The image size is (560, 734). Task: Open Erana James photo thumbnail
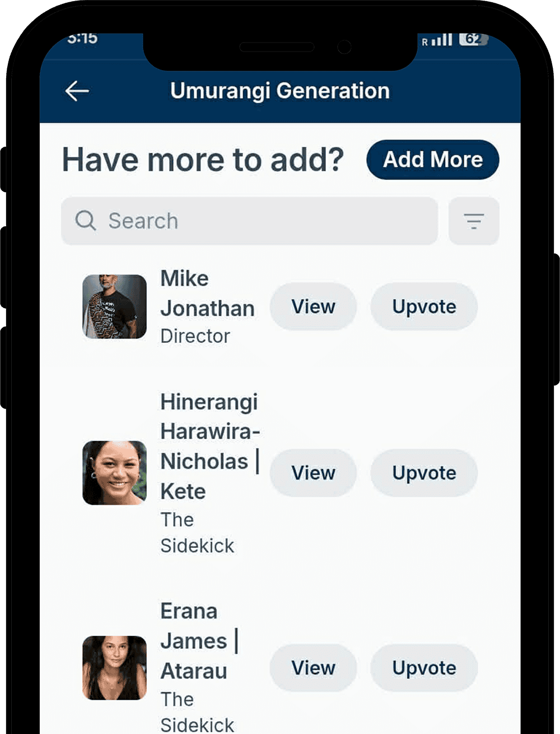(115, 668)
